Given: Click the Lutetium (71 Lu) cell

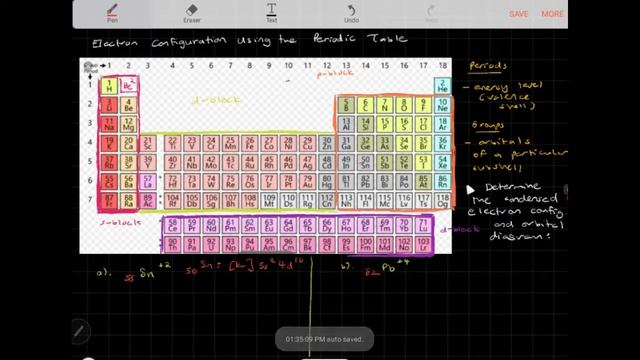Looking at the screenshot, I should tap(423, 225).
